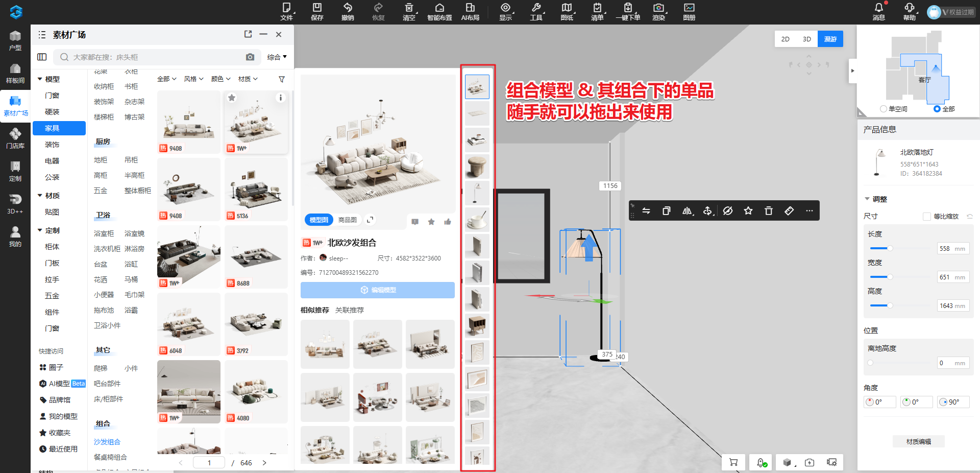Open the 样板间 sidebar panel
980x473 pixels.
point(15,74)
